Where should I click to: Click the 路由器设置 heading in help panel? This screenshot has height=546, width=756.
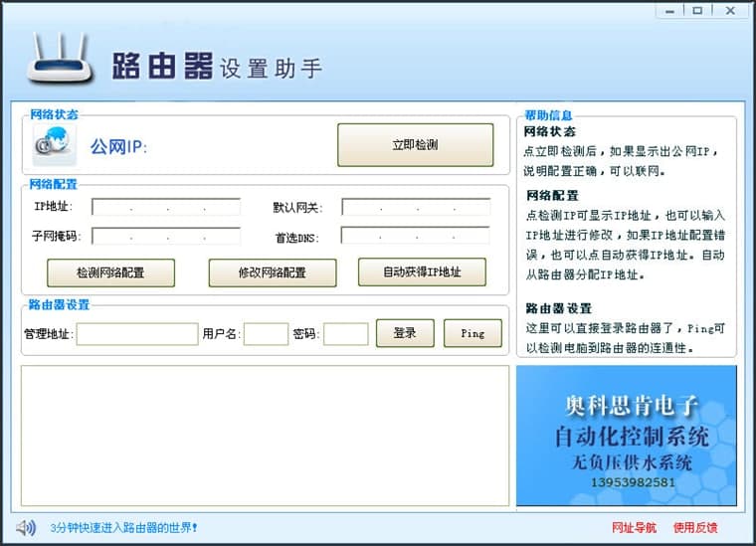pyautogui.click(x=559, y=308)
